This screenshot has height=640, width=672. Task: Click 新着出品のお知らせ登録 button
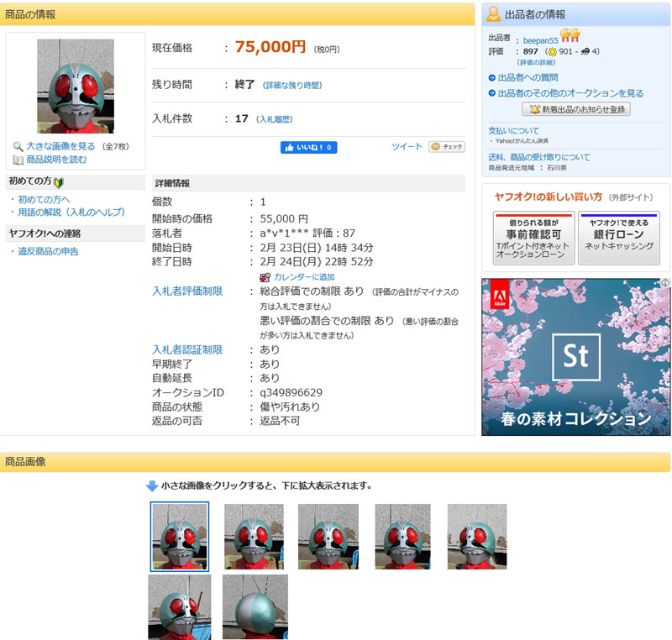[575, 109]
